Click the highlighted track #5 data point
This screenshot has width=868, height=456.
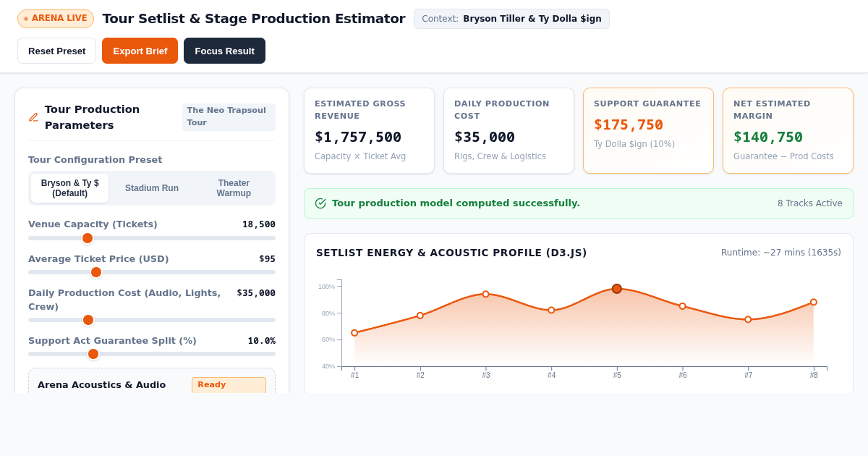point(617,289)
